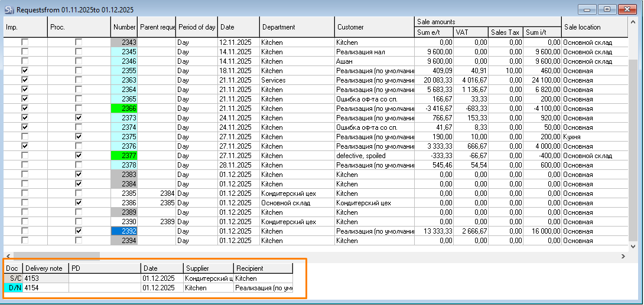Screen dimensions: 644x305
Task: Close the Requests window
Action: click(626, 9)
